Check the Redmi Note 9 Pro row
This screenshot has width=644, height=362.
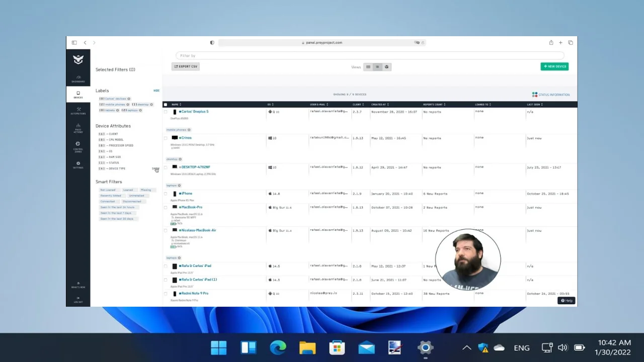click(166, 293)
